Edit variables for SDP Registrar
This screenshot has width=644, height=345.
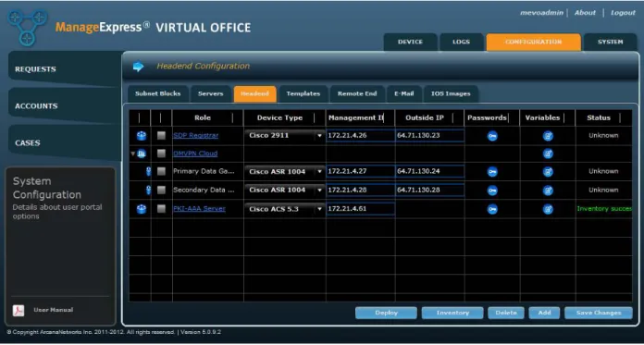pyautogui.click(x=548, y=136)
